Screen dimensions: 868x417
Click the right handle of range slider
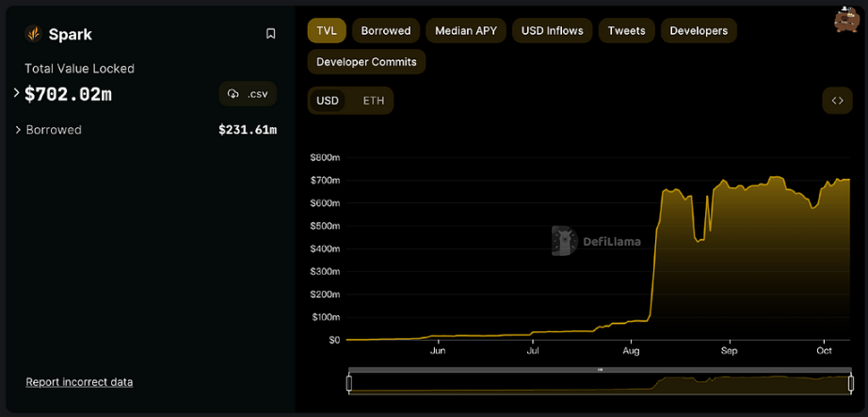pyautogui.click(x=850, y=384)
